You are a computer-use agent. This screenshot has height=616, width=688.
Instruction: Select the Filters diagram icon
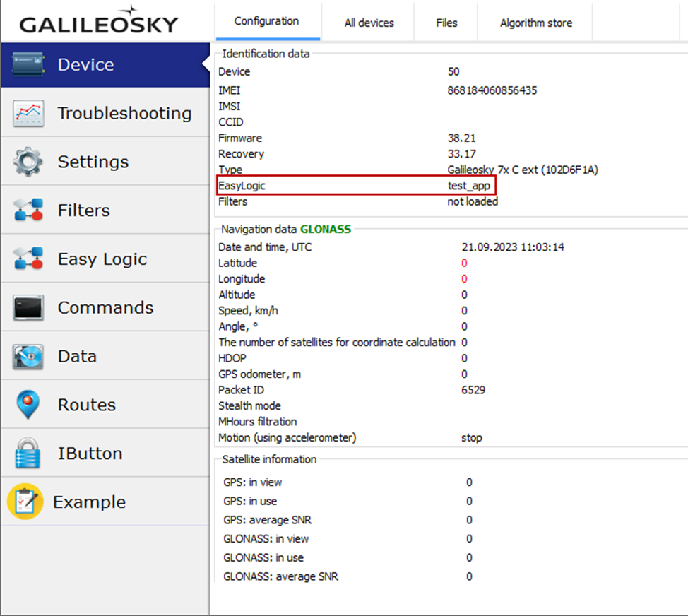pos(28,211)
